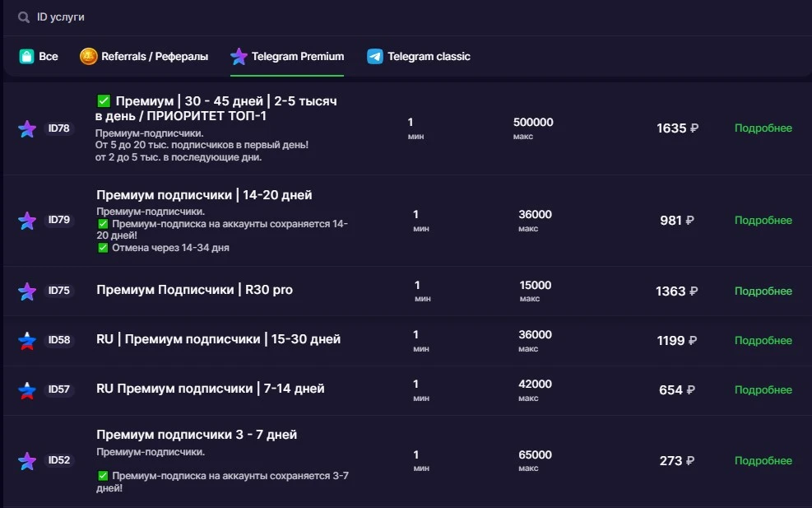Open the Referrals / Рефералы tab
Screen dimensions: 812x508
click(144, 57)
